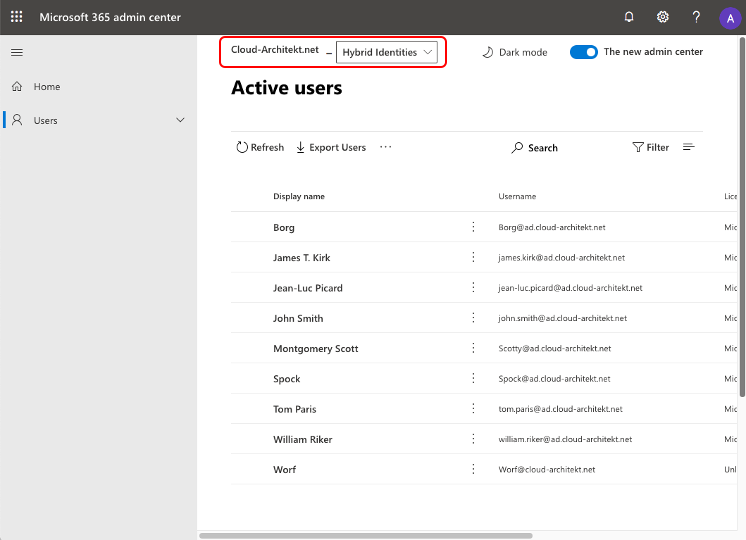Click the Refresh button label

pos(267,147)
